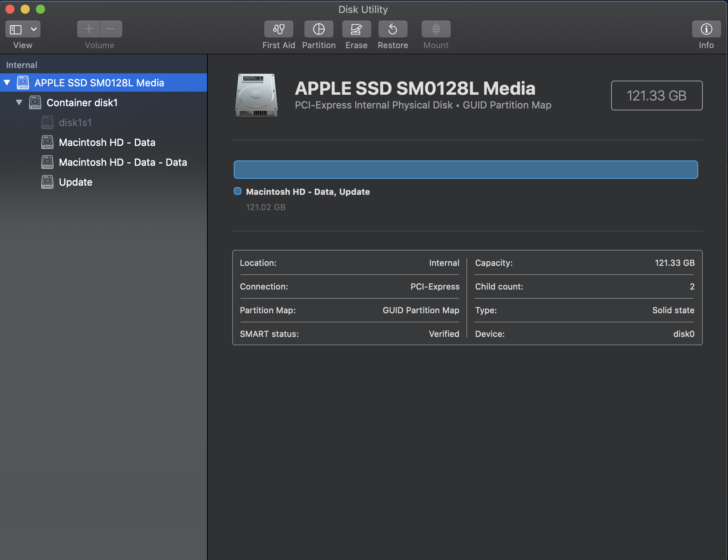Click the blue storage usage bar
Screen dimensions: 728x560
tap(465, 169)
